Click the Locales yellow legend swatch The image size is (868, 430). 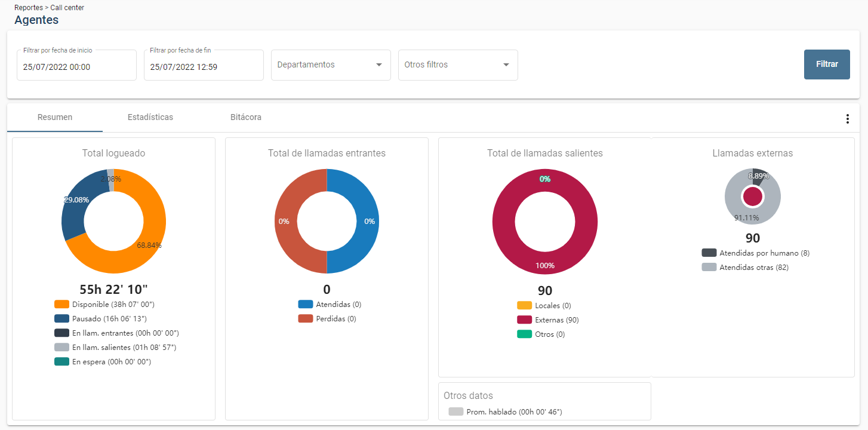pos(525,306)
